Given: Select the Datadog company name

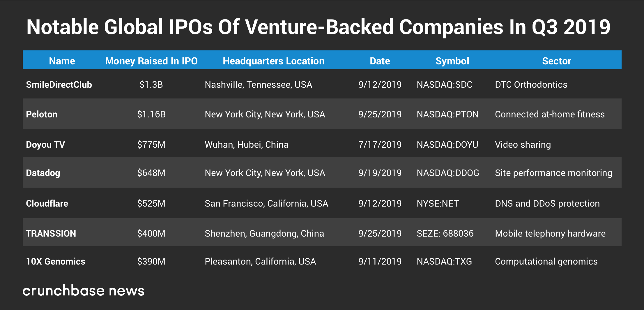Looking at the screenshot, I should 43,173.
